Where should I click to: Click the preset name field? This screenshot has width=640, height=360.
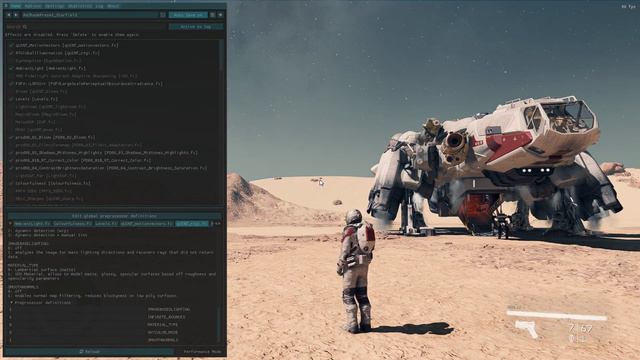click(x=90, y=15)
